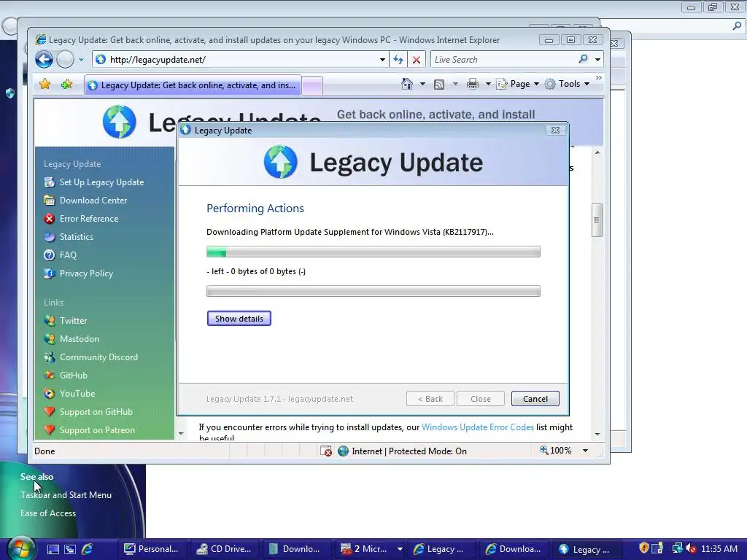Viewport: 747px width, 560px height.
Task: Open the Mastodon link
Action: click(79, 339)
